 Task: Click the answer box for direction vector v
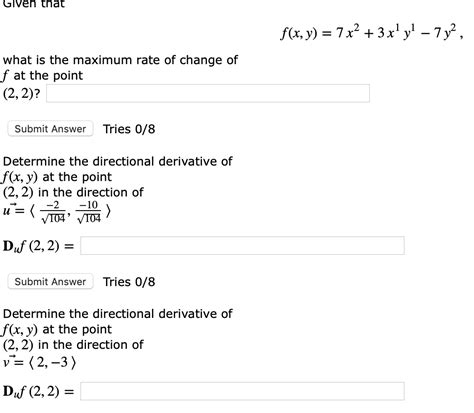242,391
